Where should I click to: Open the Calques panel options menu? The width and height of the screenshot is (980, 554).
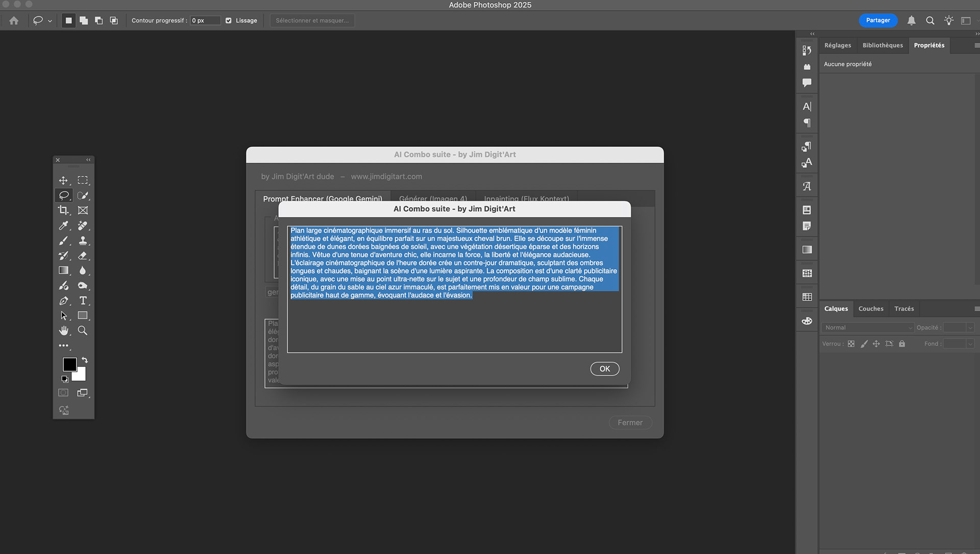(x=976, y=309)
